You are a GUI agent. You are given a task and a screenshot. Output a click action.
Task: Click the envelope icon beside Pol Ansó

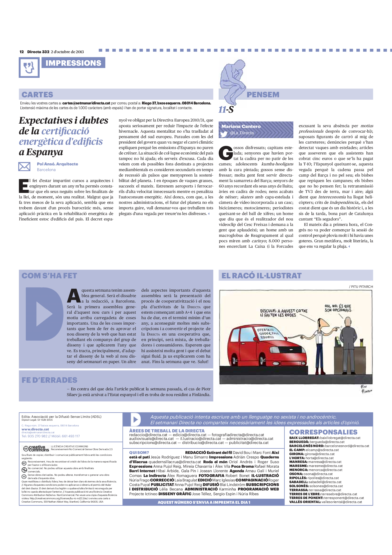24,167
